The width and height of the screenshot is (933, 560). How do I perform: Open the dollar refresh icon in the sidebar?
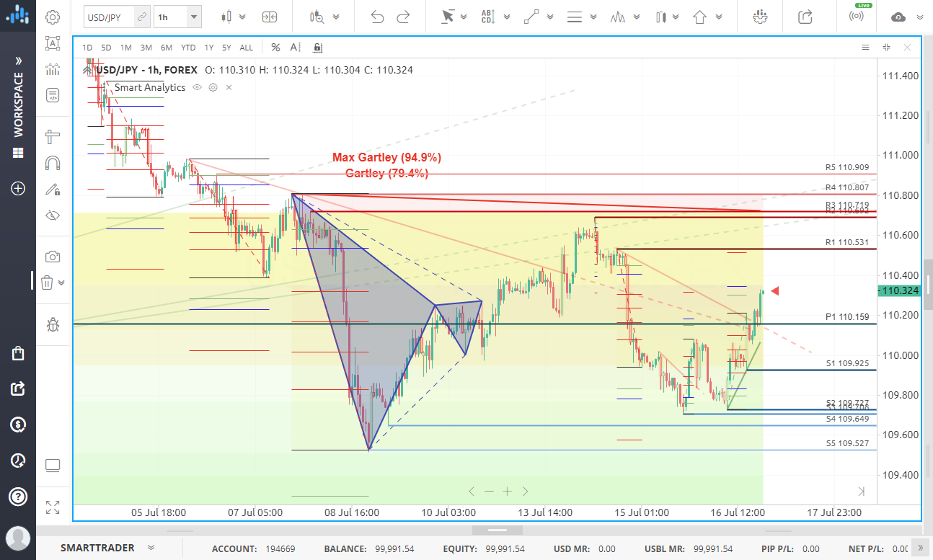[18, 425]
